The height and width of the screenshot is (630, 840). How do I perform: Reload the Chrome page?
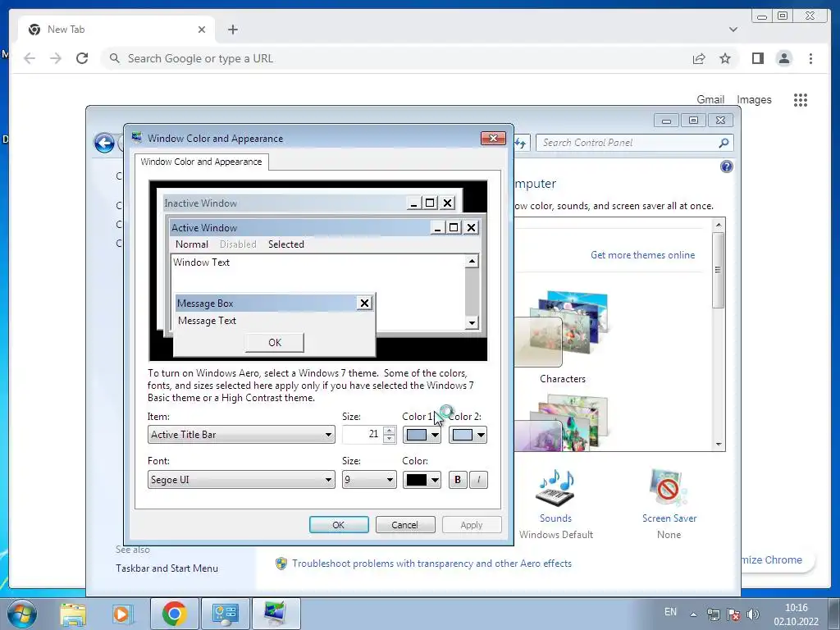82,58
